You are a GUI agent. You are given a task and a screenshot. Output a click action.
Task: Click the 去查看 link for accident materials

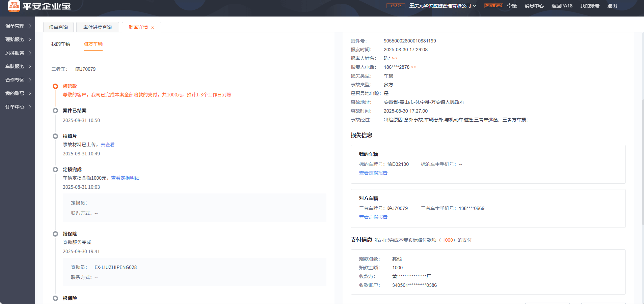[x=108, y=145]
